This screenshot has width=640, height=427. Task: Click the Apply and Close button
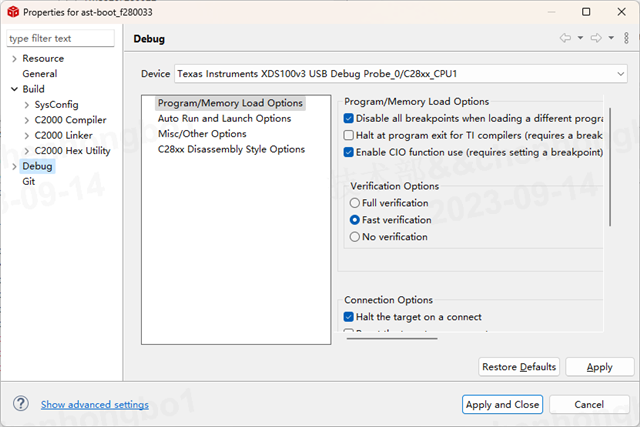[503, 405]
